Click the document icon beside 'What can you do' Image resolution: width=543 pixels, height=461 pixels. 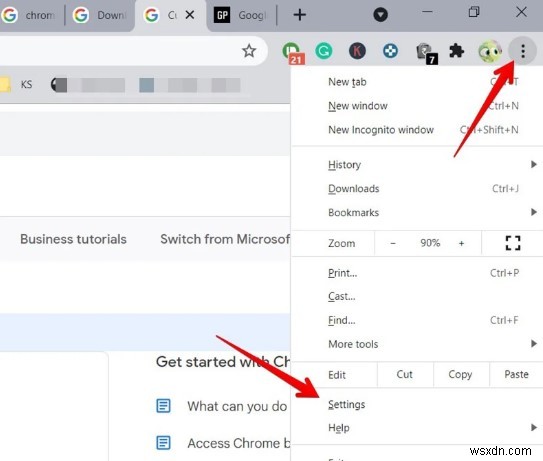pos(163,406)
